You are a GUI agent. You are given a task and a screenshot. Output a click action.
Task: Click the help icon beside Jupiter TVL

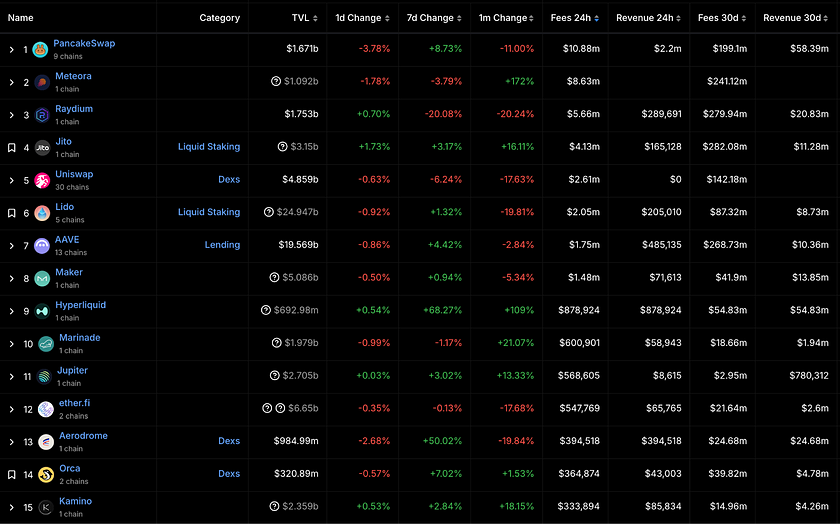click(x=275, y=375)
